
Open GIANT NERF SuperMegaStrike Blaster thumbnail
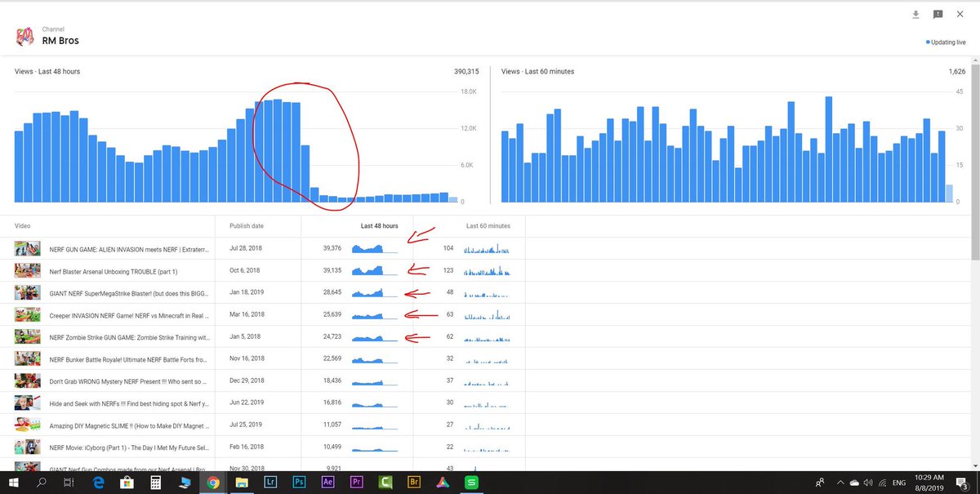[28, 292]
